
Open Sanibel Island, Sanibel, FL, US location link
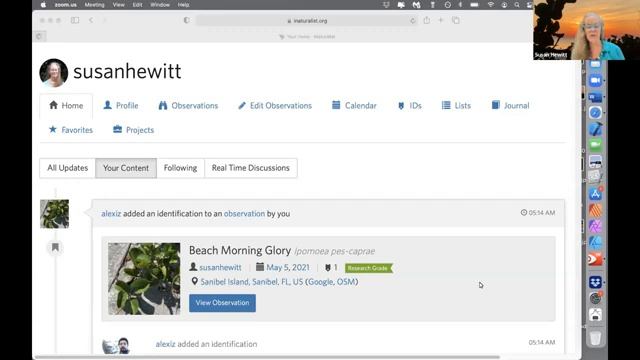click(251, 282)
